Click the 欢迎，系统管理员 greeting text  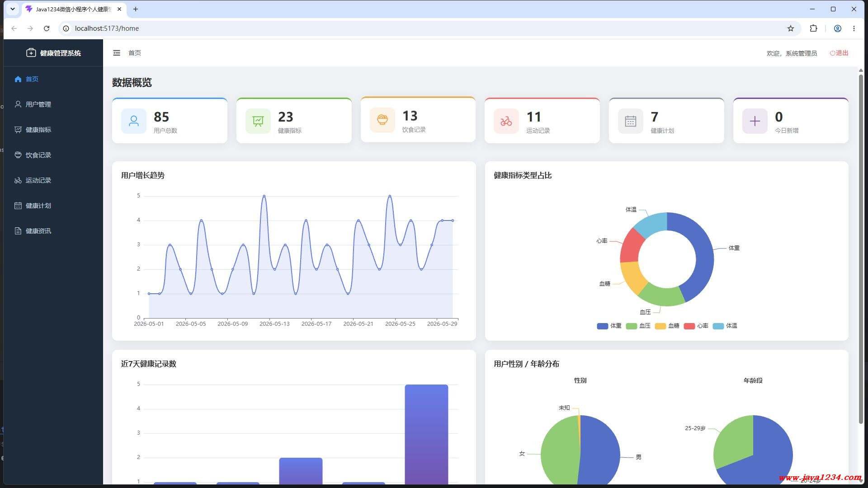click(792, 53)
